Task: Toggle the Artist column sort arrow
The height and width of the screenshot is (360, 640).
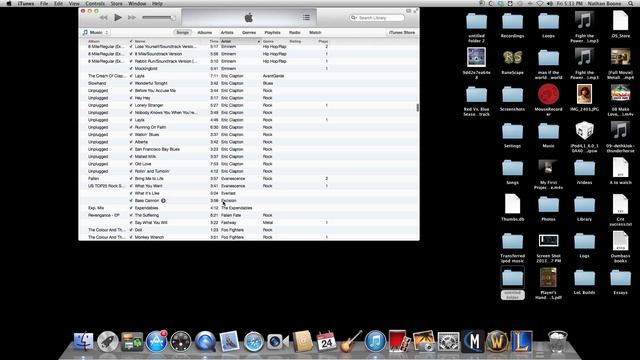Action: (x=258, y=41)
